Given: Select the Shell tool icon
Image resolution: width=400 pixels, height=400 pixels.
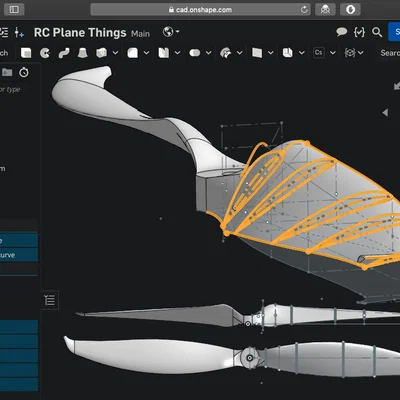Looking at the screenshot, I should pos(164,53).
